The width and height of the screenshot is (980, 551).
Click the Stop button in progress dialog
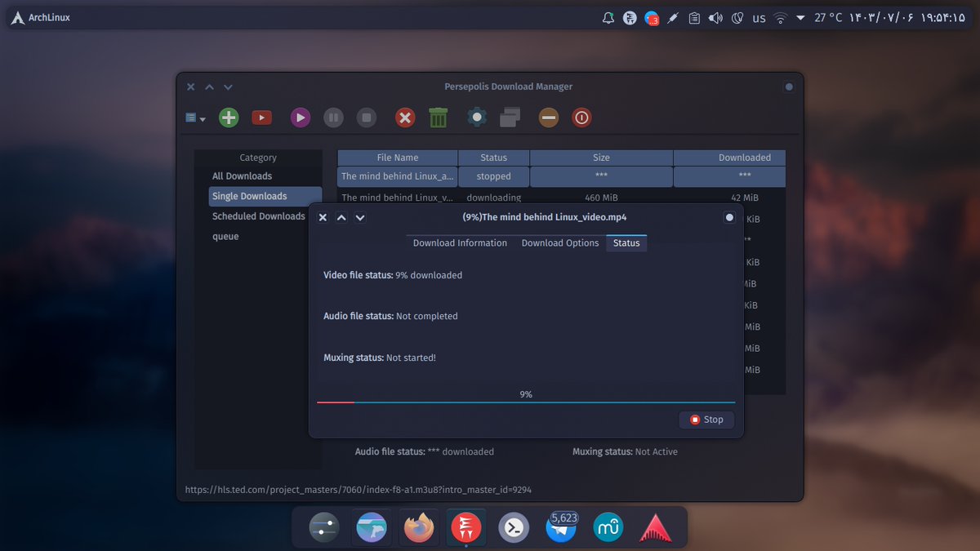tap(706, 420)
